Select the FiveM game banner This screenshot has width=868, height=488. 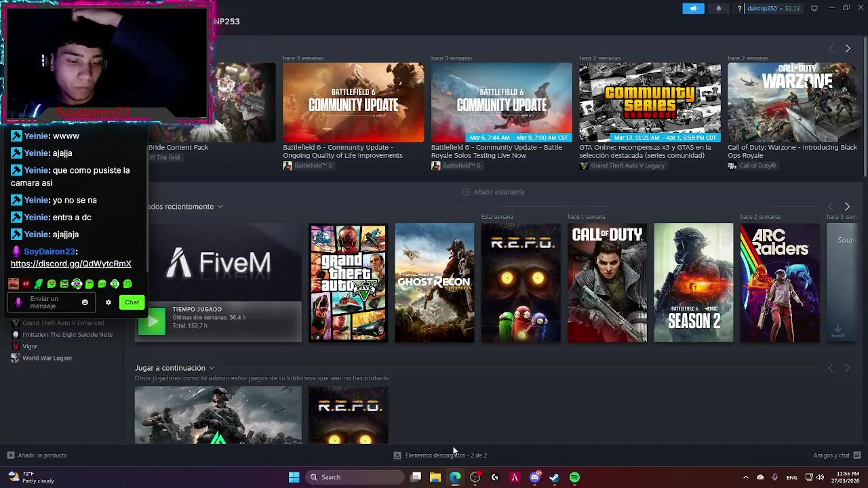218,262
